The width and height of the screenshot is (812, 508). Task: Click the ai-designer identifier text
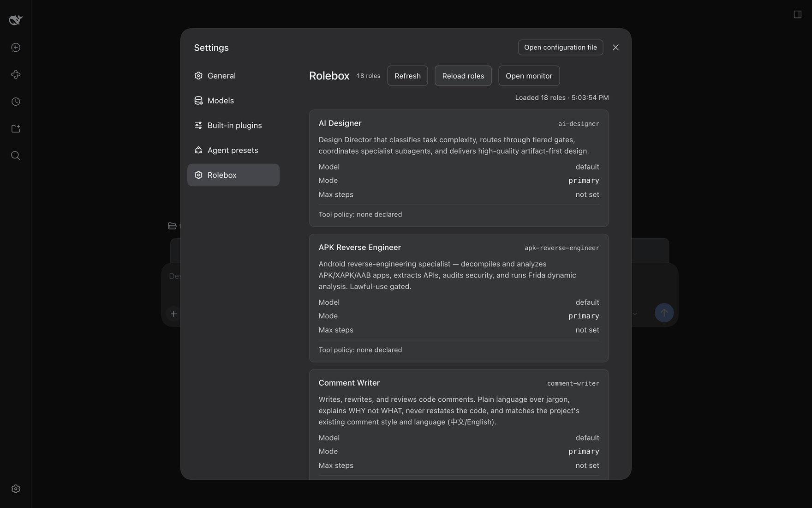click(579, 124)
